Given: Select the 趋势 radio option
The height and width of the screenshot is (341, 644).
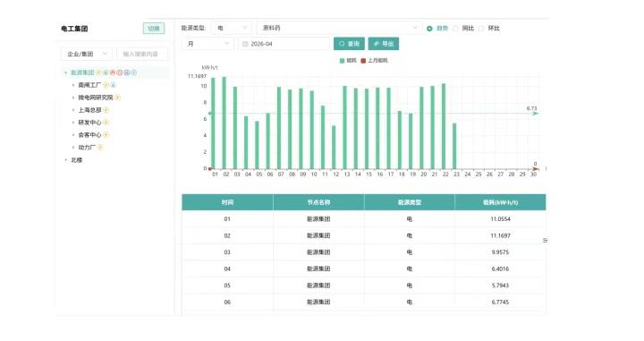Looking at the screenshot, I should [429, 29].
